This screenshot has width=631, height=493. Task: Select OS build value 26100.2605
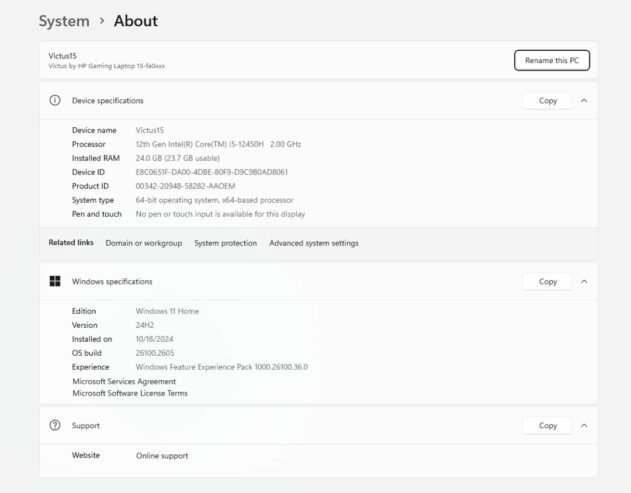point(155,353)
